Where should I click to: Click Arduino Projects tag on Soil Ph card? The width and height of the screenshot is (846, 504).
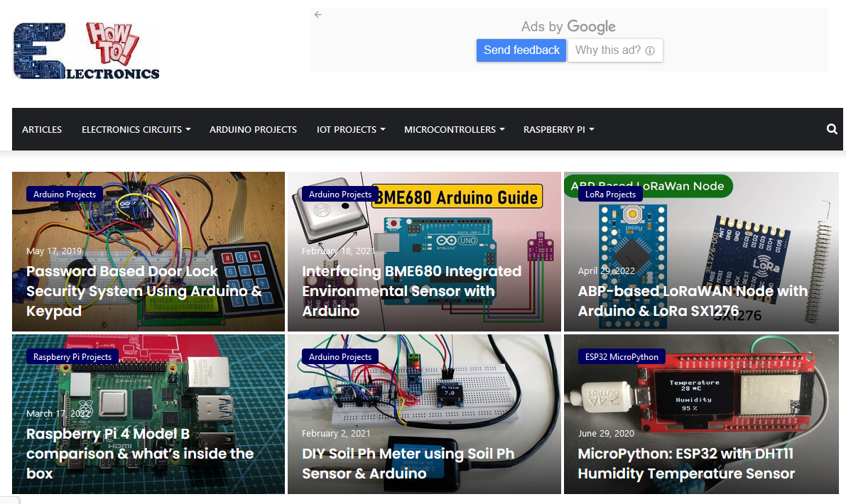coord(340,357)
